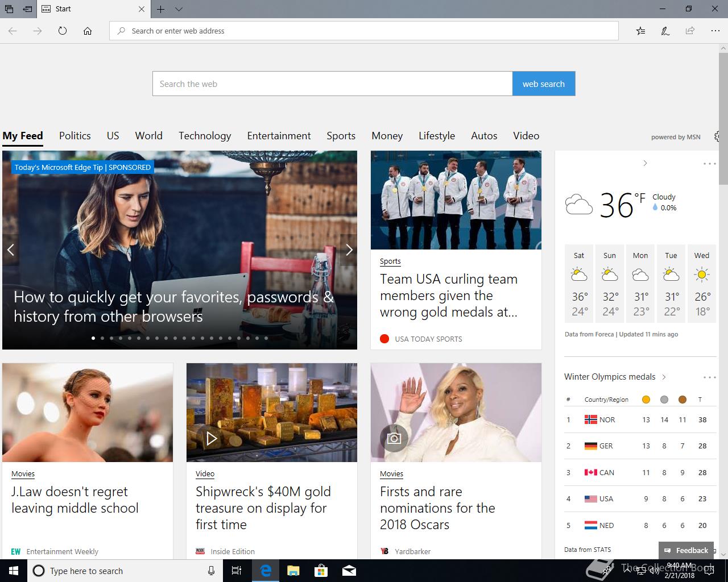Click the Feedback button
Viewport: 728px width, 582px height.
point(686,550)
